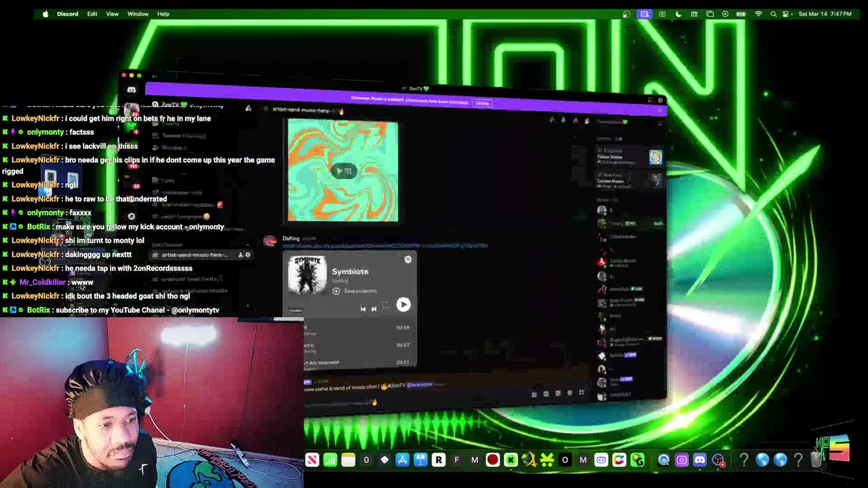This screenshot has height=488, width=868.
Task: Open the View menu
Action: [112, 14]
